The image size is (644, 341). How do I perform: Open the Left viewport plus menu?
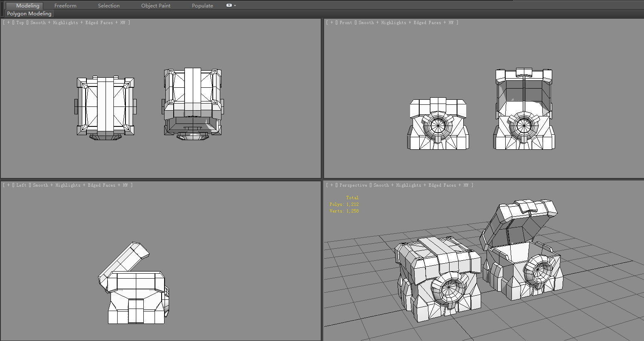[8, 185]
